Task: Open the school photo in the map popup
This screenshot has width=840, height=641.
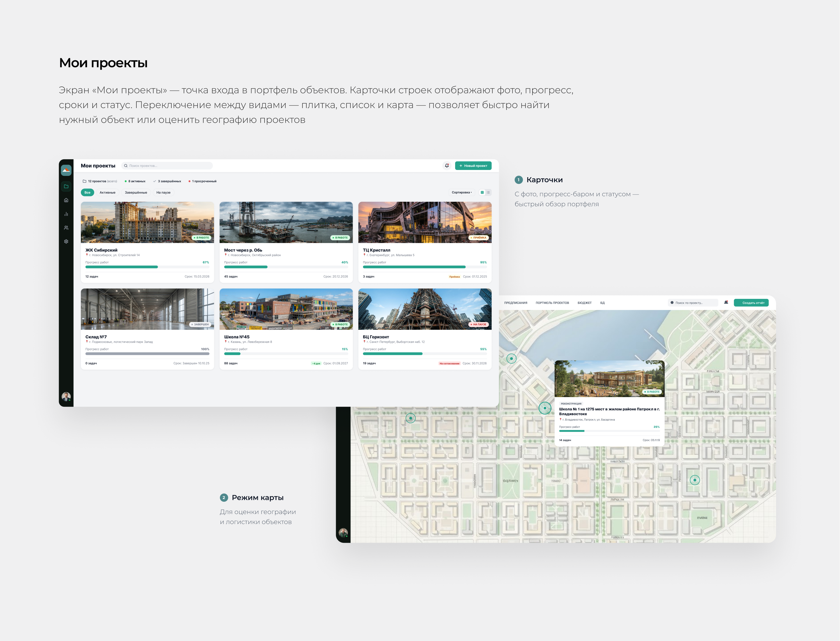Action: (x=609, y=378)
